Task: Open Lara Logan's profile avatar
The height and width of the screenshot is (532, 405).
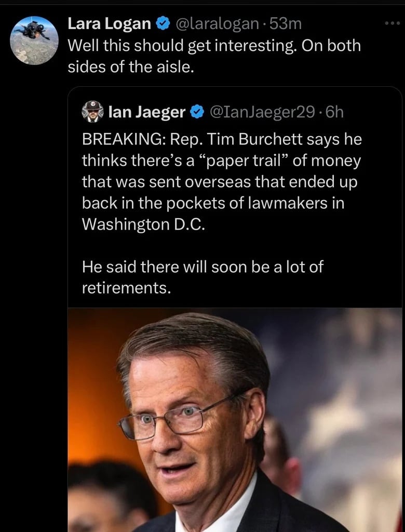Action: pos(34,41)
